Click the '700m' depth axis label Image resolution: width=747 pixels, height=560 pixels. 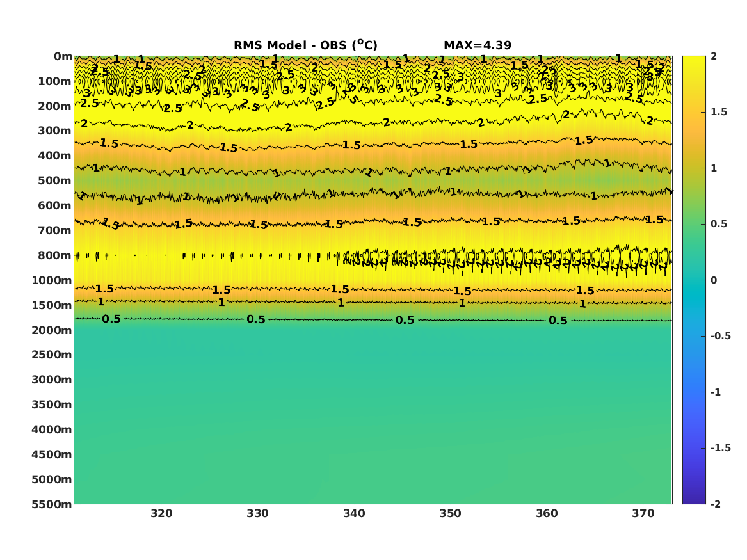55,230
